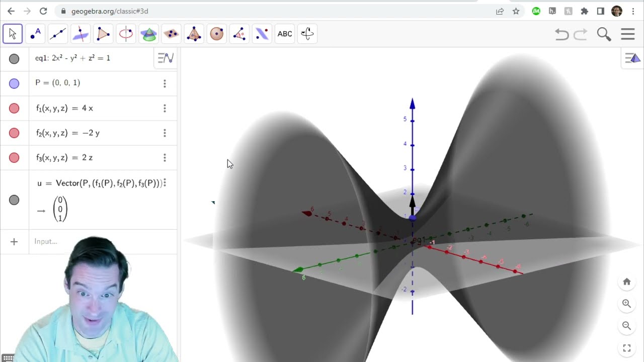Open the 3D graphics style bar
The height and width of the screenshot is (362, 644).
(632, 58)
